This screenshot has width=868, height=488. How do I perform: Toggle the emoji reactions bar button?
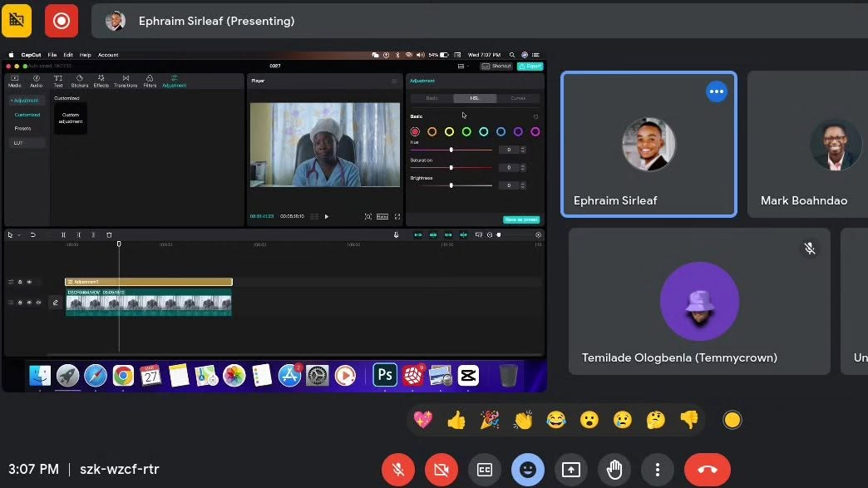pyautogui.click(x=528, y=470)
